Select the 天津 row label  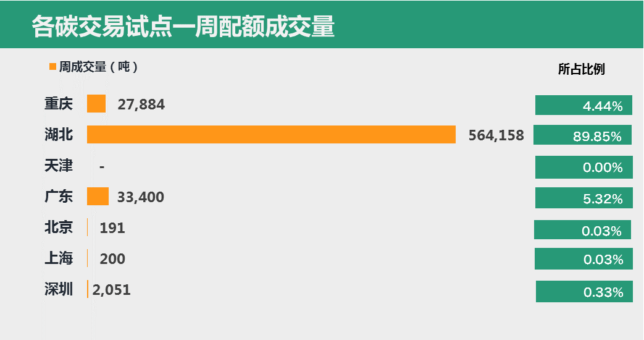point(59,166)
